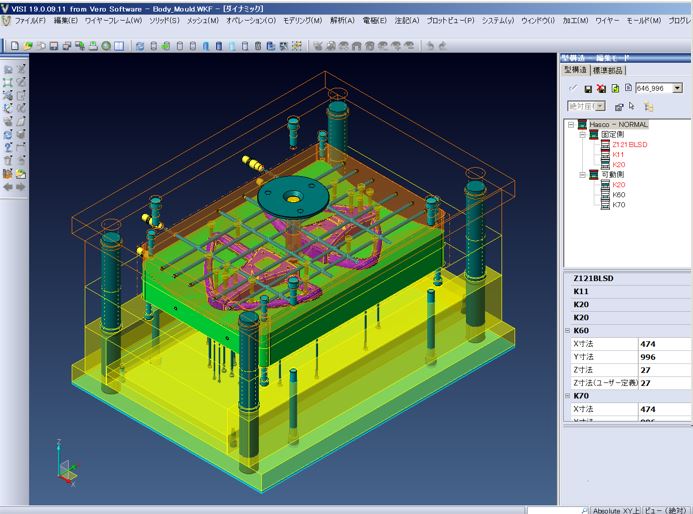693x514 pixels.
Task: Collapse the K60 properties section
Action: point(568,330)
